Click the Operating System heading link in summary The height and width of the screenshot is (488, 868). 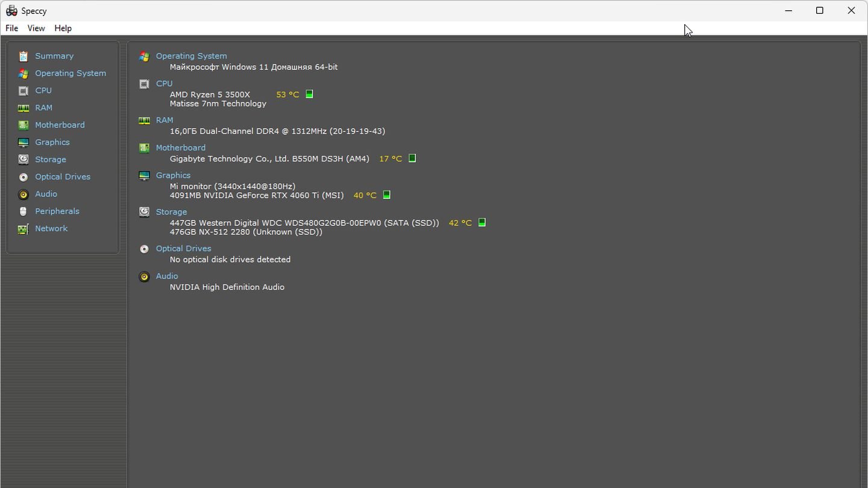[x=192, y=56]
